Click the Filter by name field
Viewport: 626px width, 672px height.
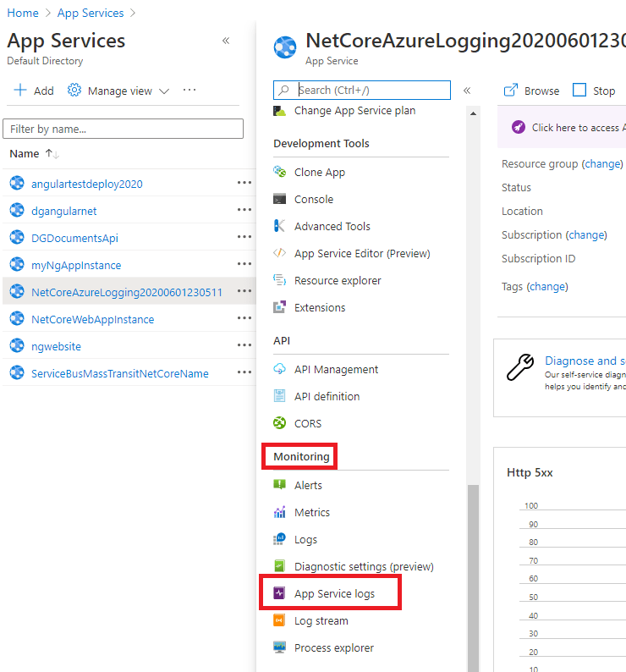pyautogui.click(x=124, y=129)
